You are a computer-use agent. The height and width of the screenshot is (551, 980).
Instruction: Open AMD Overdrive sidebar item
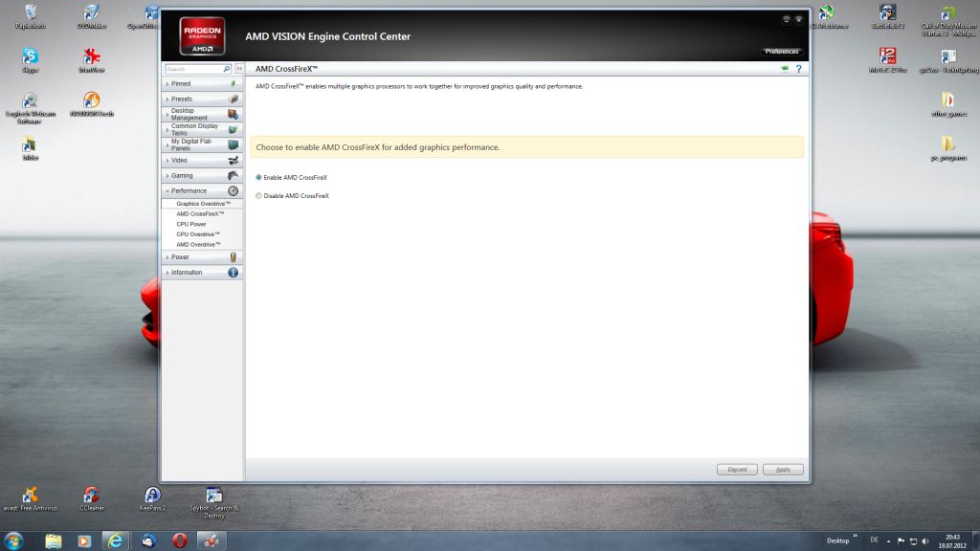pos(198,244)
